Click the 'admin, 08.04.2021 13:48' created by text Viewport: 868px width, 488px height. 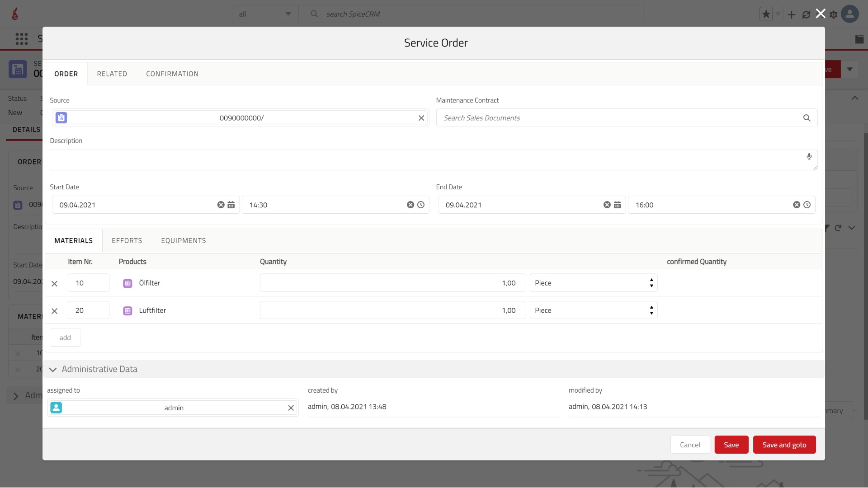pyautogui.click(x=347, y=407)
